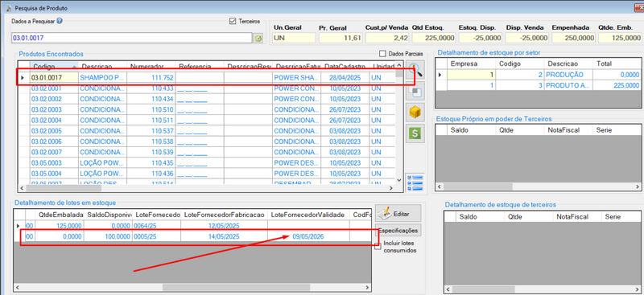Click the Empresa column header in sector grid
Image resolution: width=644 pixels, height=295 pixels.
click(x=471, y=64)
